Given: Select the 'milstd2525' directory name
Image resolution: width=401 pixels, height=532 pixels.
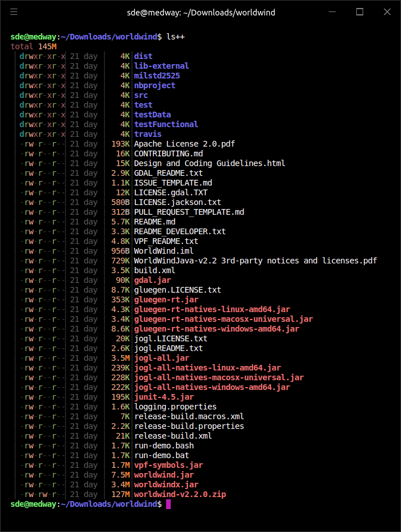Looking at the screenshot, I should 157,76.
